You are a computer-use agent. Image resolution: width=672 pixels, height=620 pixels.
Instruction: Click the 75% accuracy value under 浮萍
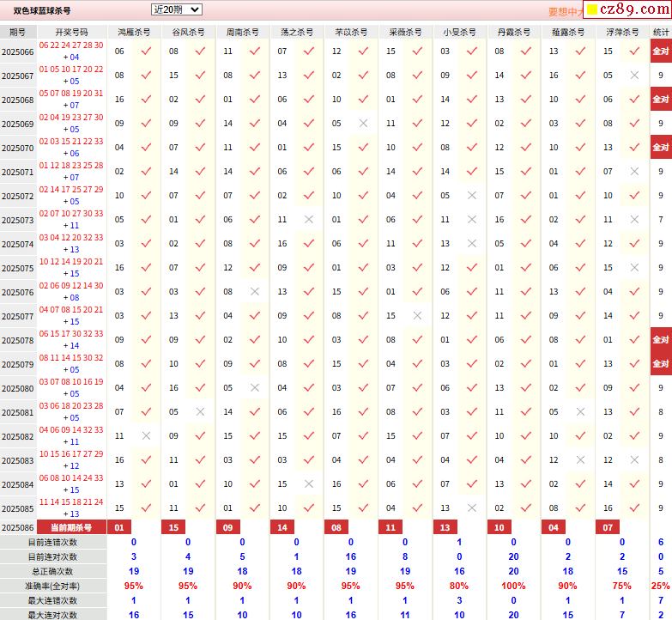point(622,586)
